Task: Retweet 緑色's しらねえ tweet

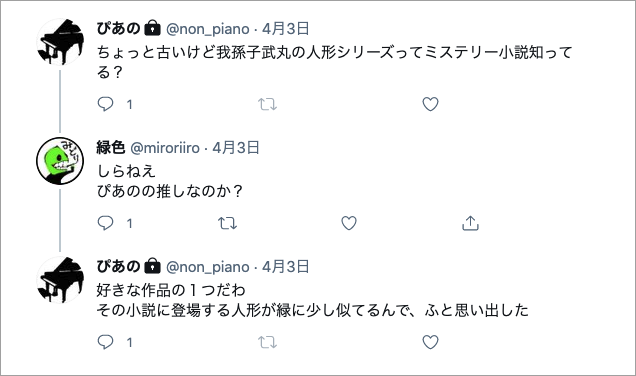Action: pyautogui.click(x=227, y=223)
